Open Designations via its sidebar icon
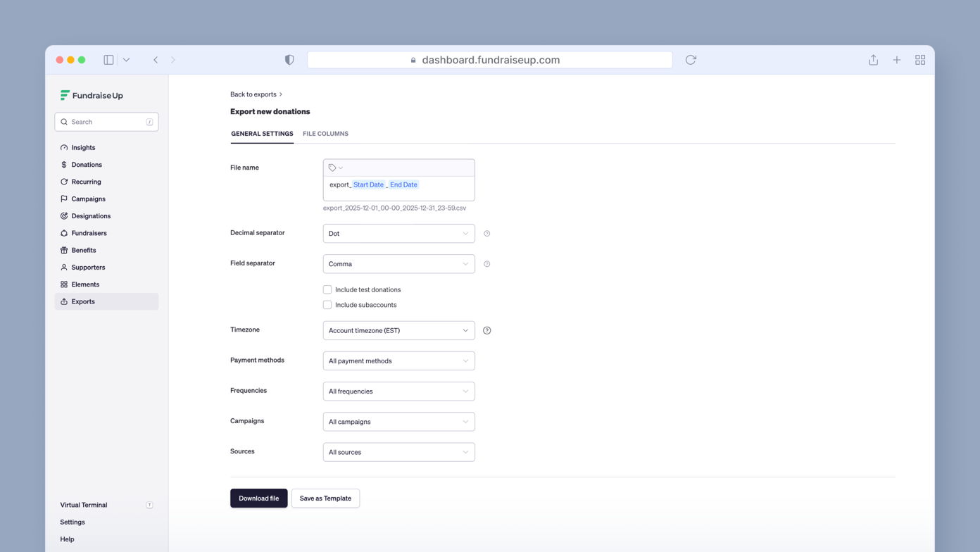 coord(64,215)
